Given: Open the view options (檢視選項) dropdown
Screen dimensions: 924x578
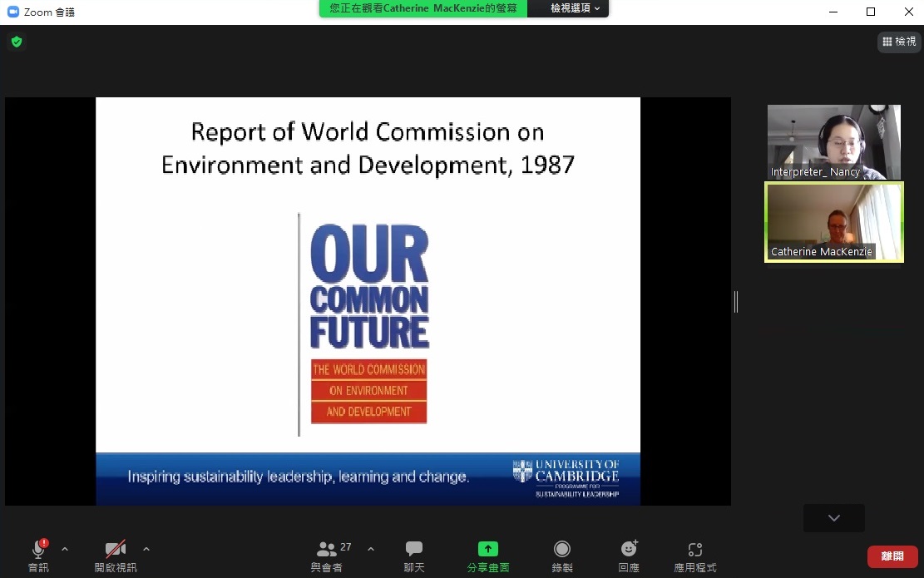Looking at the screenshot, I should click(575, 8).
